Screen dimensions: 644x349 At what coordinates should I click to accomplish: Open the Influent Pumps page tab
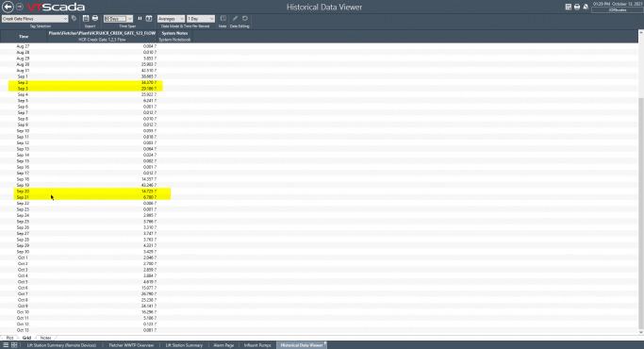[257, 345]
